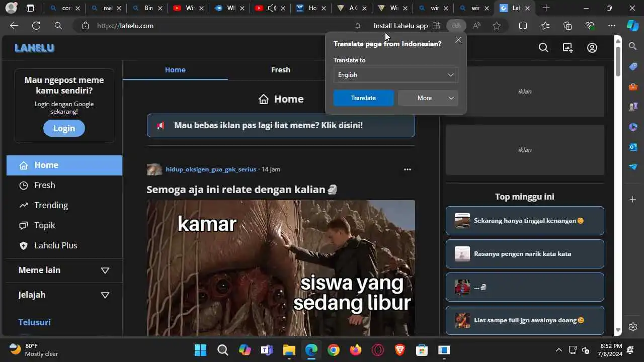644x362 pixels.
Task: Refresh the page
Action: tap(36, 26)
